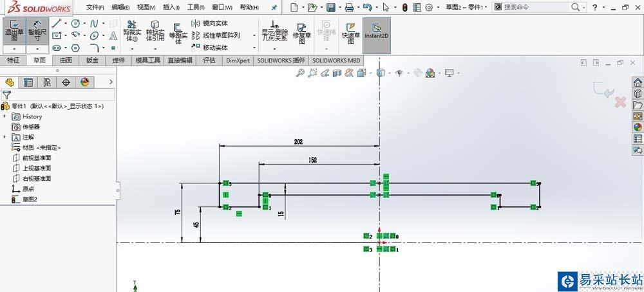Select the Smart Dimension (智能尺寸) tool
644x292 pixels.
tap(37, 31)
